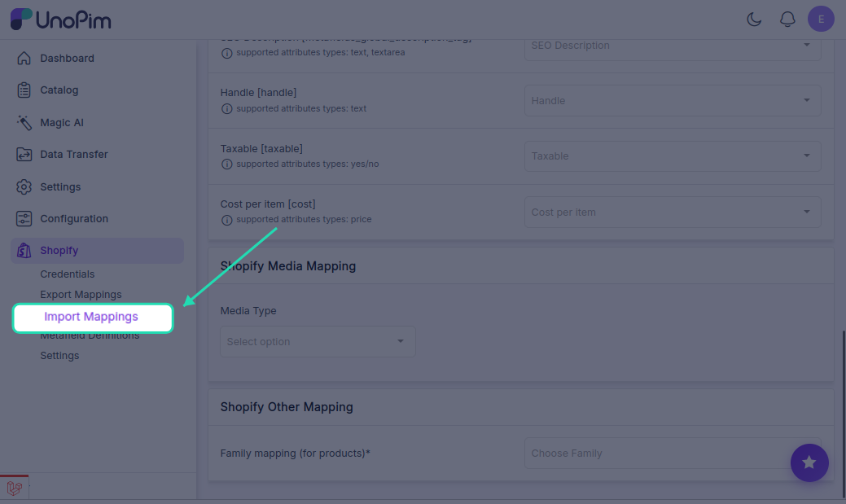Image resolution: width=846 pixels, height=504 pixels.
Task: Open the Choose Family dropdown
Action: [x=673, y=454]
